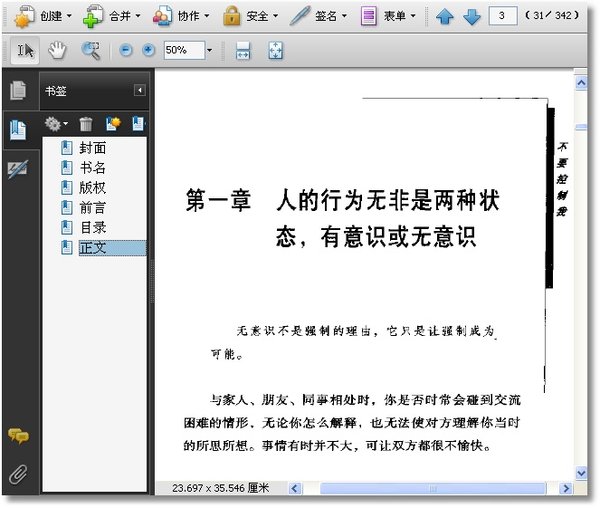Select the 前言 bookmark
The image size is (600, 508).
click(93, 207)
